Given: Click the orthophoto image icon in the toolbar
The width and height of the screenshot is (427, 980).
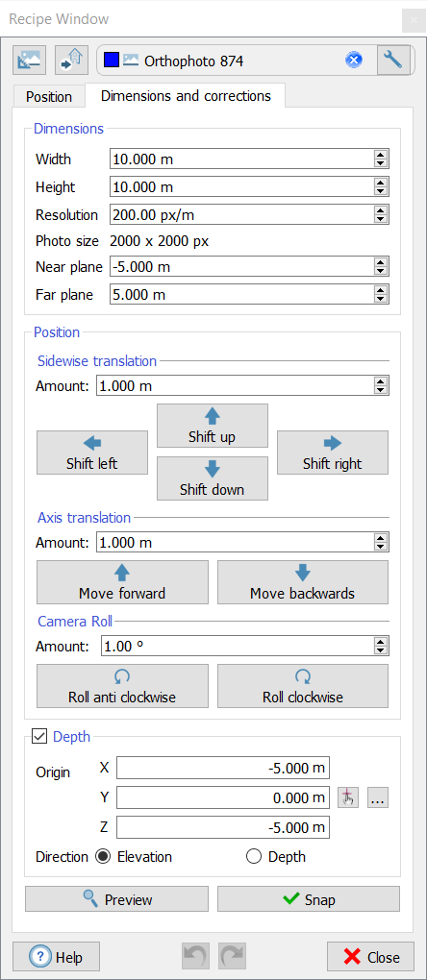Looking at the screenshot, I should pyautogui.click(x=30, y=61).
